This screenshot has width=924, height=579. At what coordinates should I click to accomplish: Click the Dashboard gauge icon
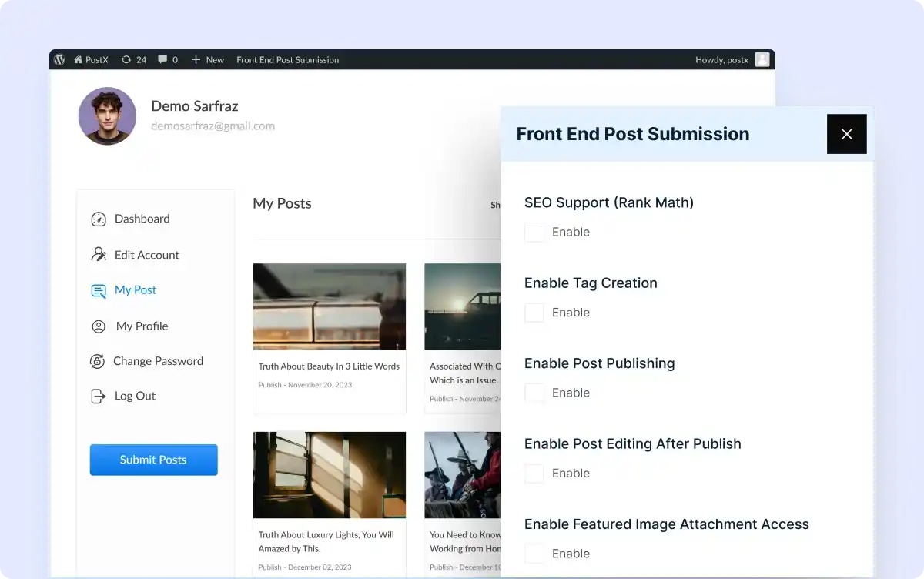[x=99, y=219]
